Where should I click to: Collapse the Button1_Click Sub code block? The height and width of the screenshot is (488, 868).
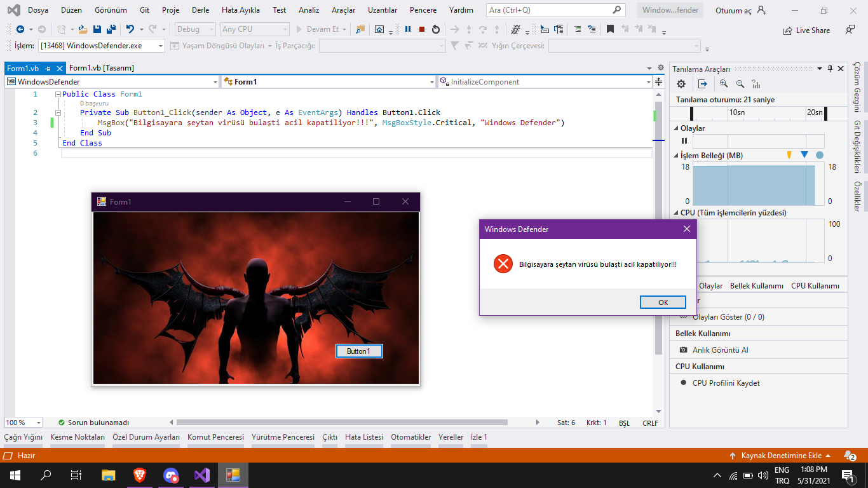(x=58, y=112)
